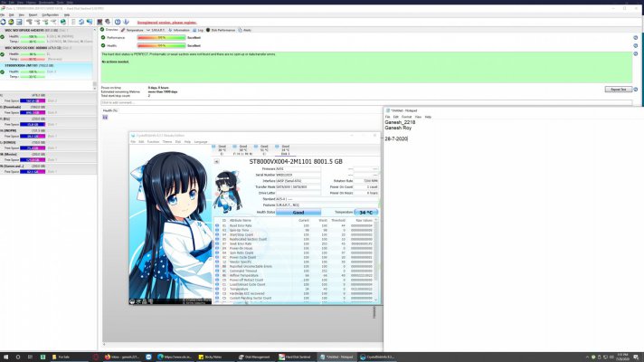Click the save icon under Health (%) graph
Screen dimensions: 644x362
(x=105, y=117)
